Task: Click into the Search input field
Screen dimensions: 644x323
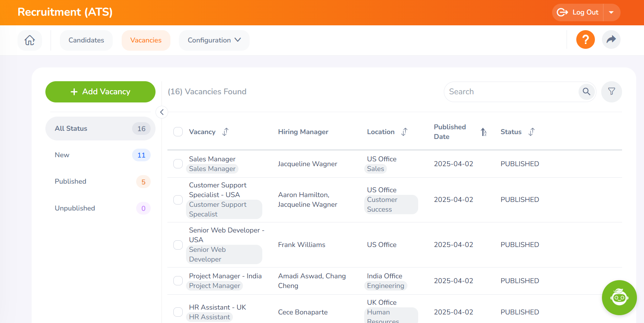Action: [x=510, y=92]
